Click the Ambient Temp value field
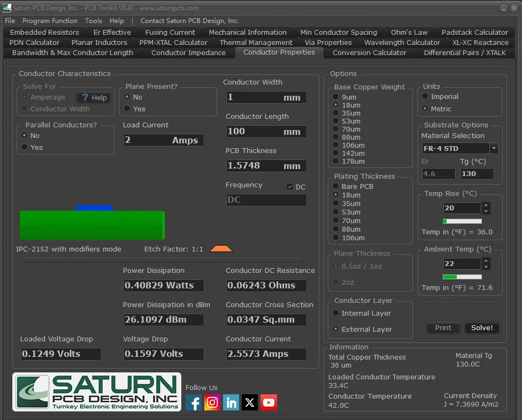522x420 pixels. [x=462, y=263]
